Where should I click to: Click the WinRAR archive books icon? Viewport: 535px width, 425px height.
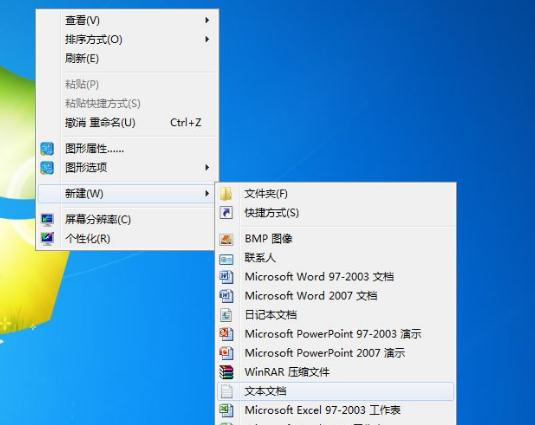226,372
